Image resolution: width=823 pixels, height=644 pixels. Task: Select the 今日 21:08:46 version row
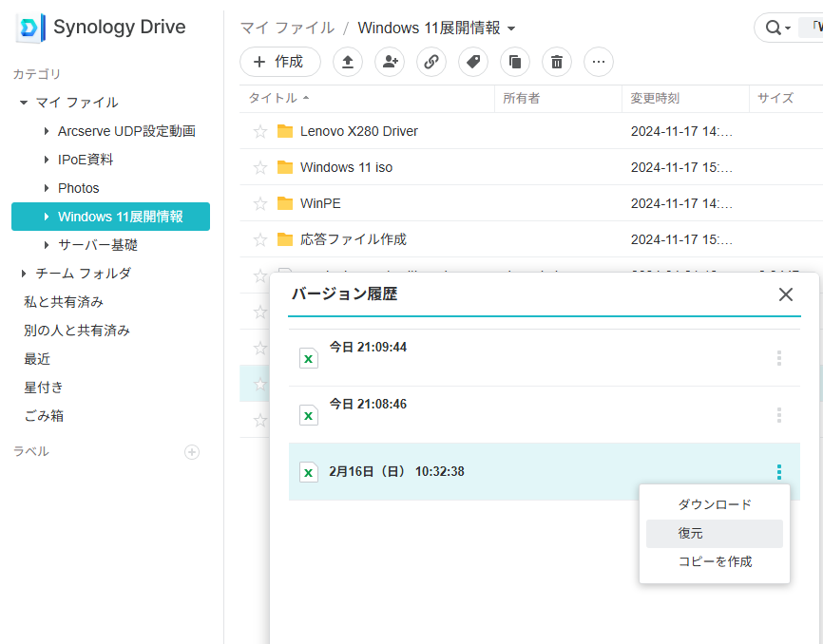click(545, 415)
